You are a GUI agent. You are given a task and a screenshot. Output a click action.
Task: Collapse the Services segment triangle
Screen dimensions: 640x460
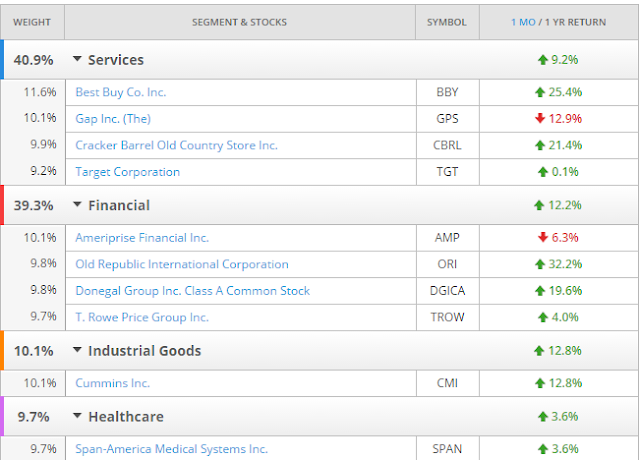(77, 59)
